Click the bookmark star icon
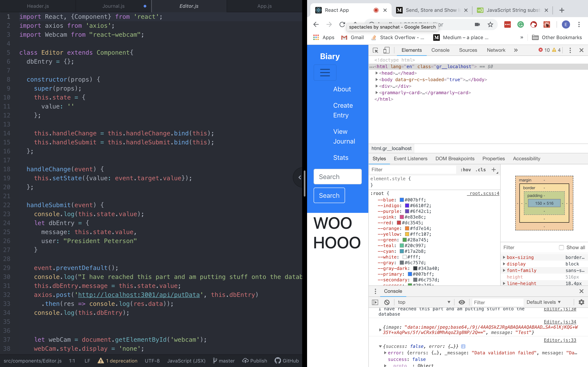The width and height of the screenshot is (588, 367). click(490, 24)
